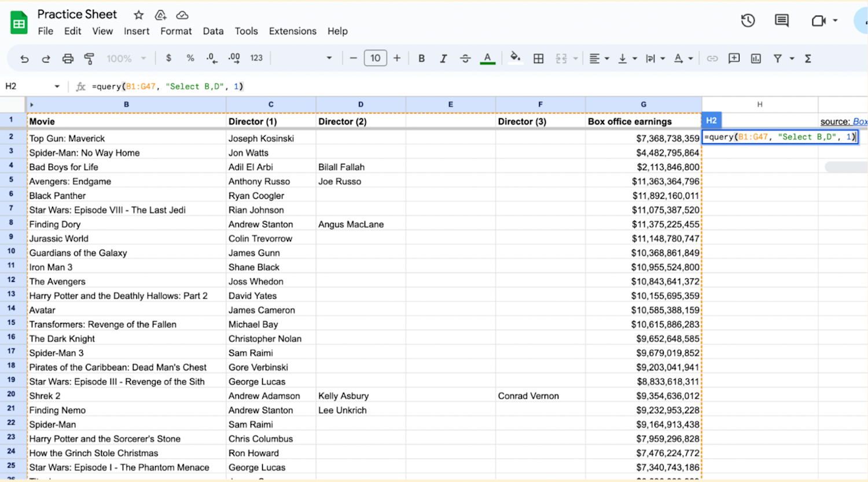Select column G header
868x482 pixels.
tap(643, 105)
